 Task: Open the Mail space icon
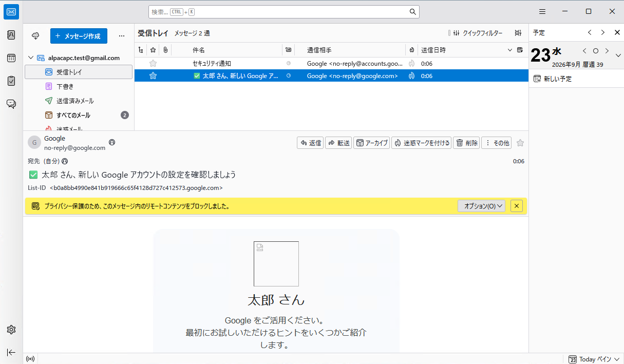11,12
